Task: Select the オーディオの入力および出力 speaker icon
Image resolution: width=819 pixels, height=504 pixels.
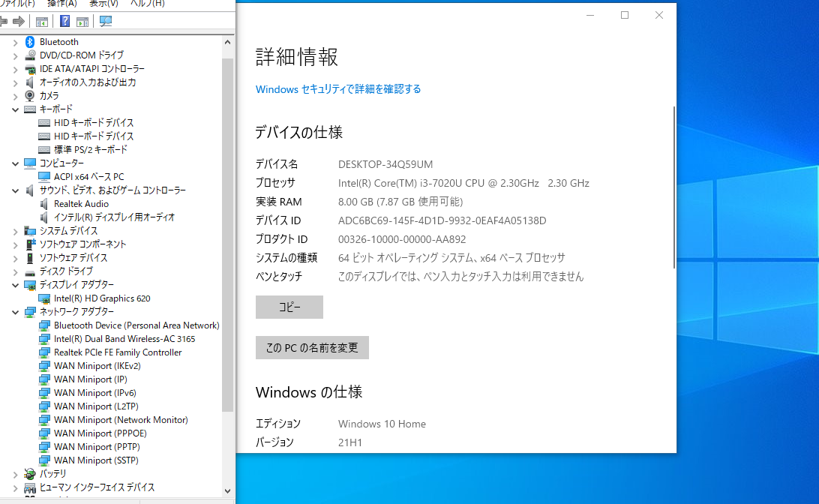Action: 30,82
